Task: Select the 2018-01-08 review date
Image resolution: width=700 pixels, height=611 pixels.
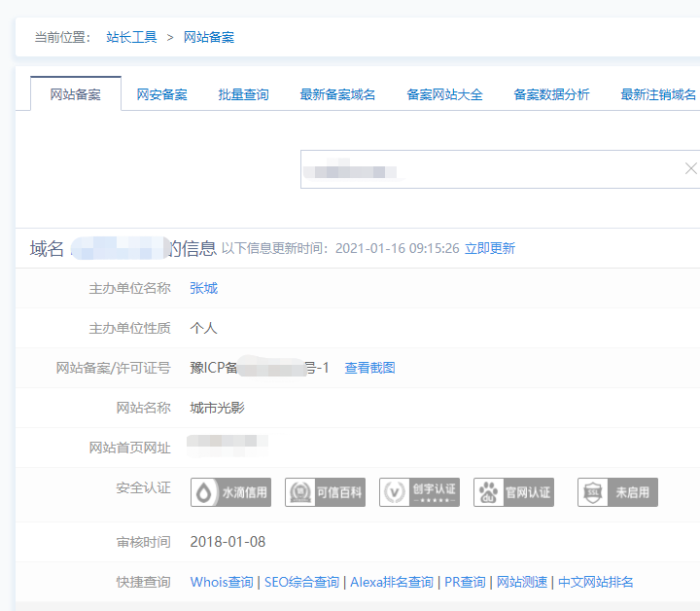Action: coord(227,542)
